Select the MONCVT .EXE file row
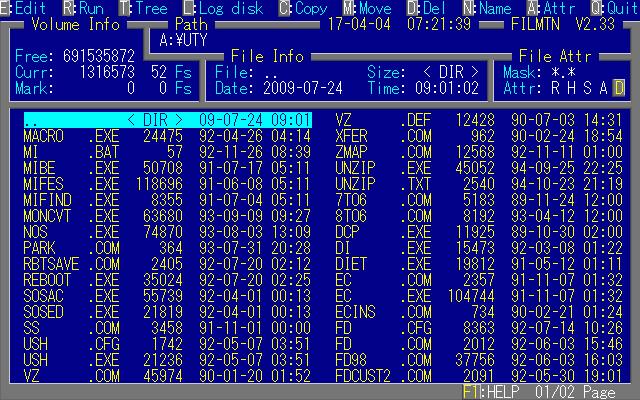The image size is (640, 400). click(168, 216)
